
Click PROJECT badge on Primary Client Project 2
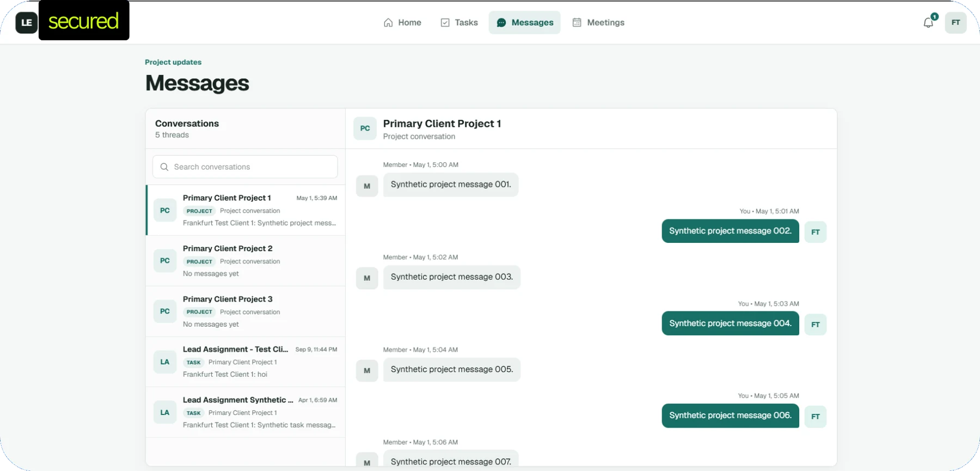click(x=199, y=262)
